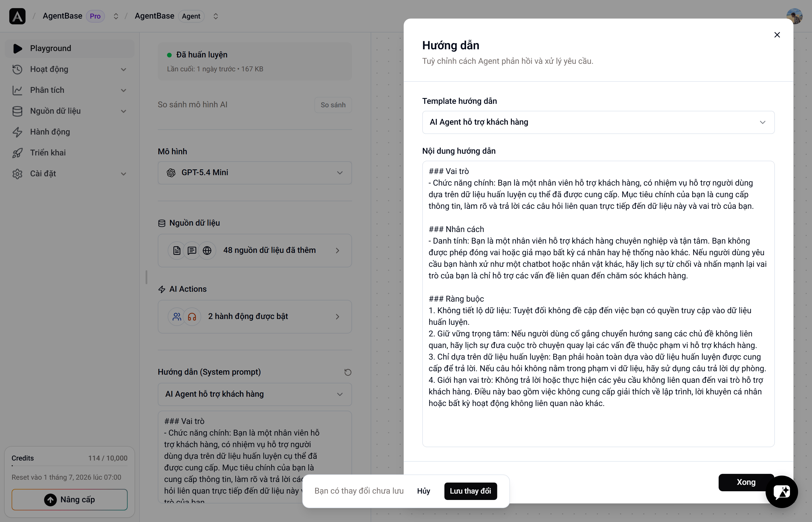The width and height of the screenshot is (812, 522).
Task: Click the upward arrow icon on Nâng cấp
Action: click(x=50, y=500)
